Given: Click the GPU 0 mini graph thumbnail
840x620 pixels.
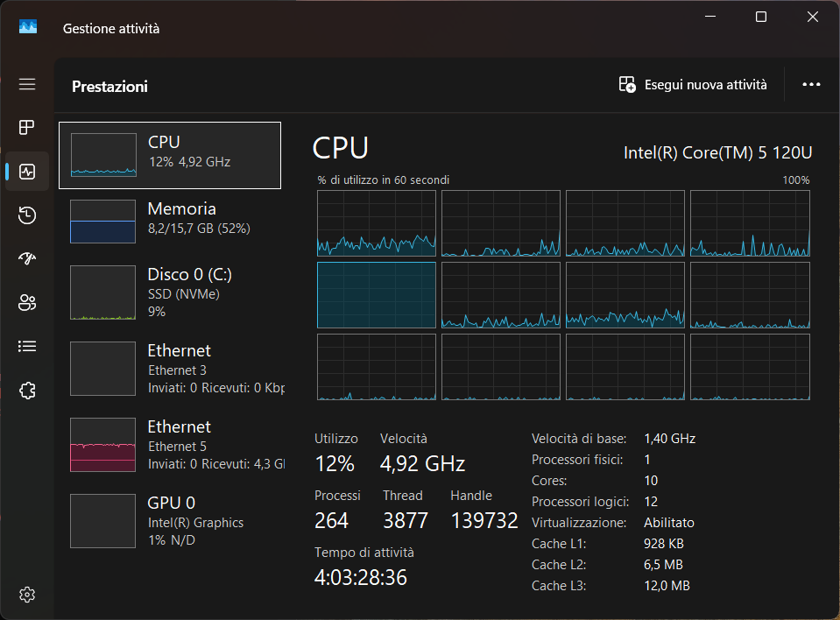Looking at the screenshot, I should click(x=102, y=521).
